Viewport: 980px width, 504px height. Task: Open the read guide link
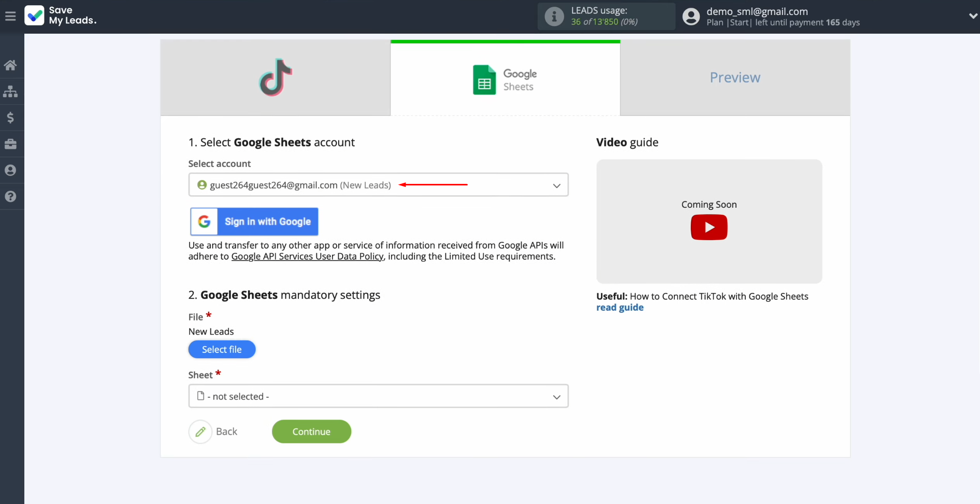[619, 308]
